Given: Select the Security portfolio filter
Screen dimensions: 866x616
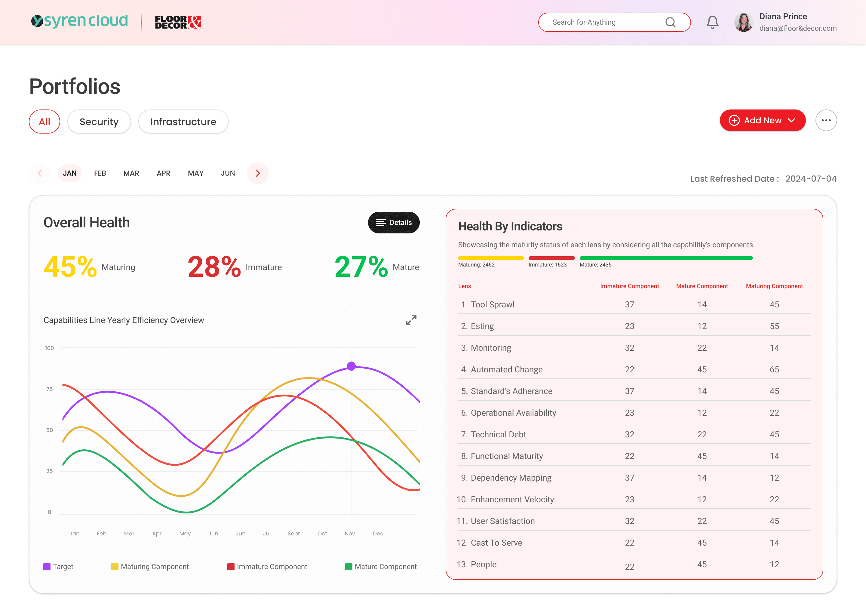Looking at the screenshot, I should [x=99, y=122].
